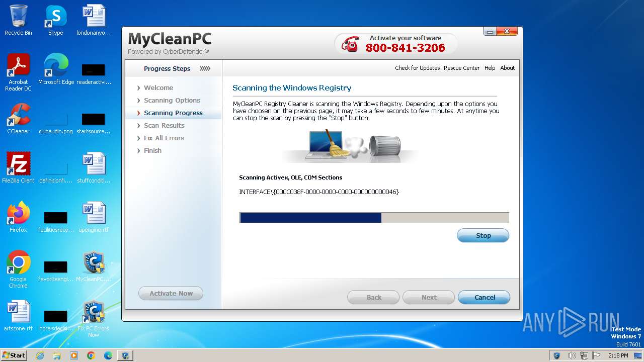644x362 pixels.
Task: Click the registry scan progress bar
Action: 374,218
